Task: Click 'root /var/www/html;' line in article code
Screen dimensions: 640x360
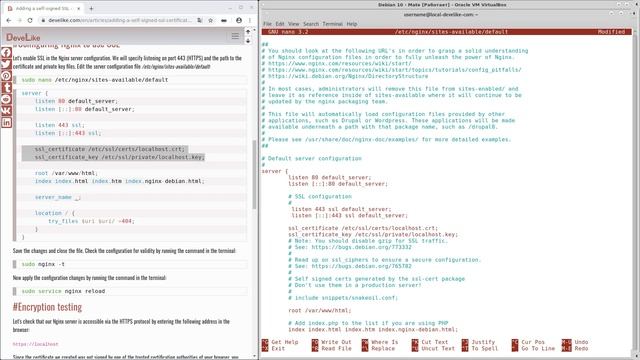Action: tap(66, 173)
